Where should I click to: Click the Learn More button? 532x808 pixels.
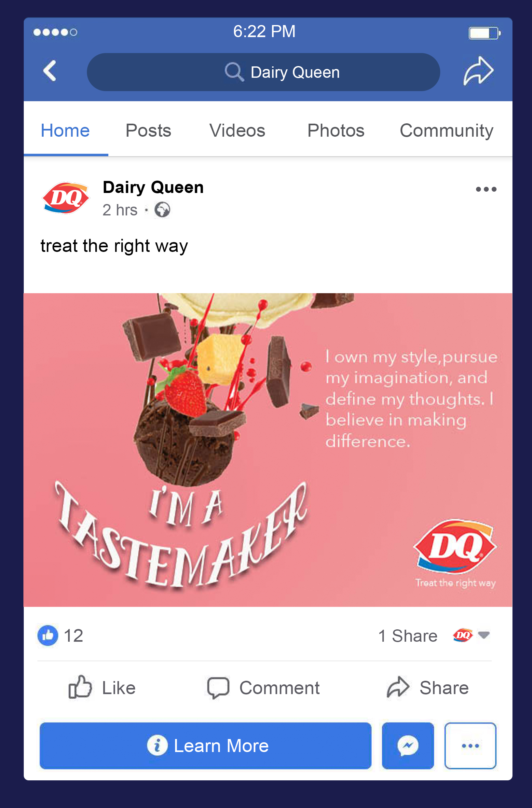205,746
